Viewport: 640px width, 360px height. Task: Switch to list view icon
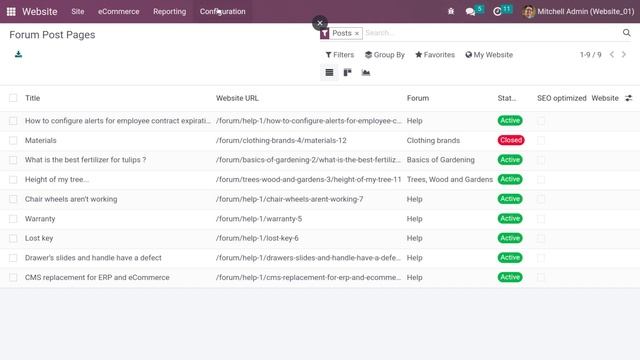(329, 73)
